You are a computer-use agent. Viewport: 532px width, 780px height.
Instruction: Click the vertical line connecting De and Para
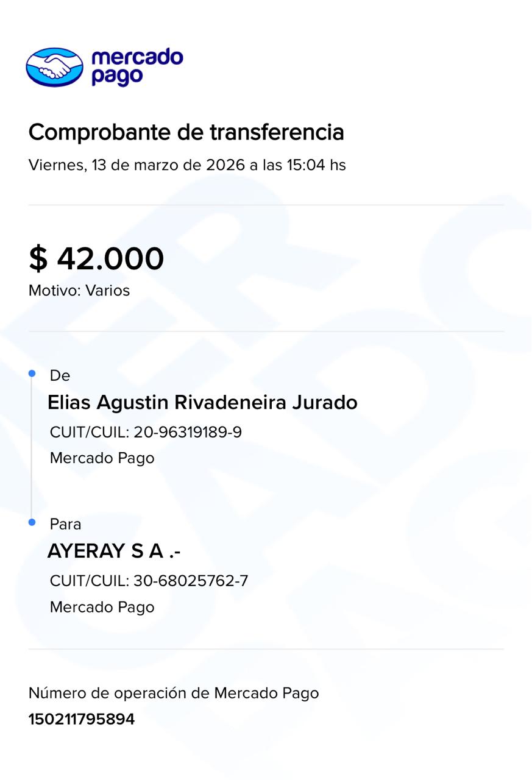[x=32, y=448]
